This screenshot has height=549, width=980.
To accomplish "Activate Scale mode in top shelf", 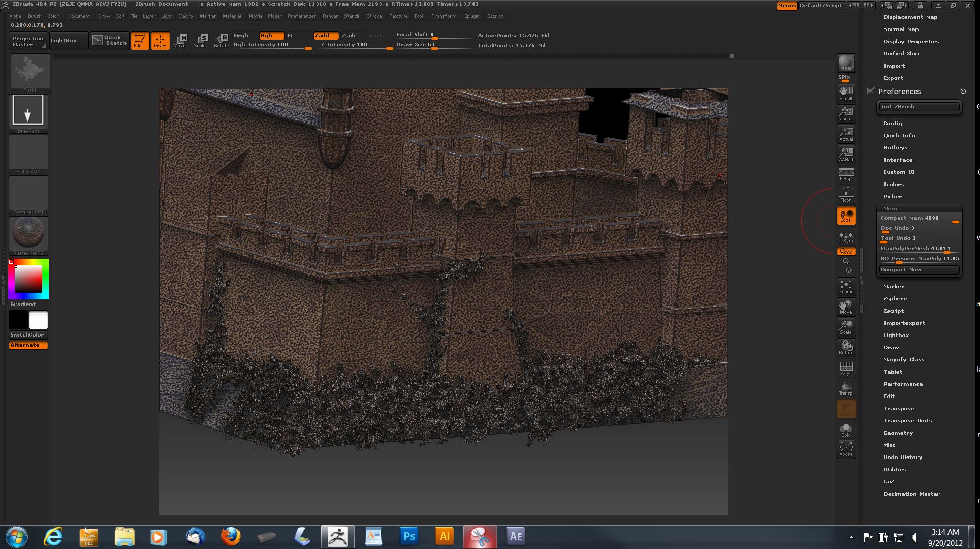I will pyautogui.click(x=200, y=41).
